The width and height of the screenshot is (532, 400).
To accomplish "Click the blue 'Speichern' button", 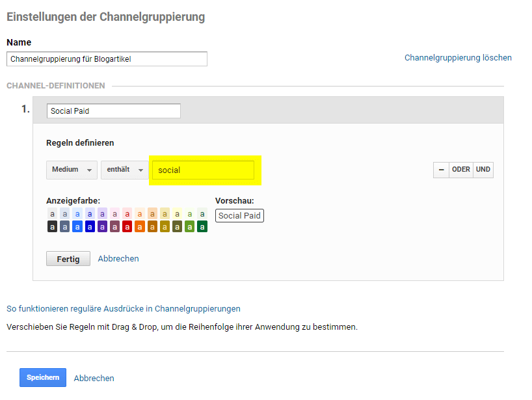I will (x=43, y=378).
